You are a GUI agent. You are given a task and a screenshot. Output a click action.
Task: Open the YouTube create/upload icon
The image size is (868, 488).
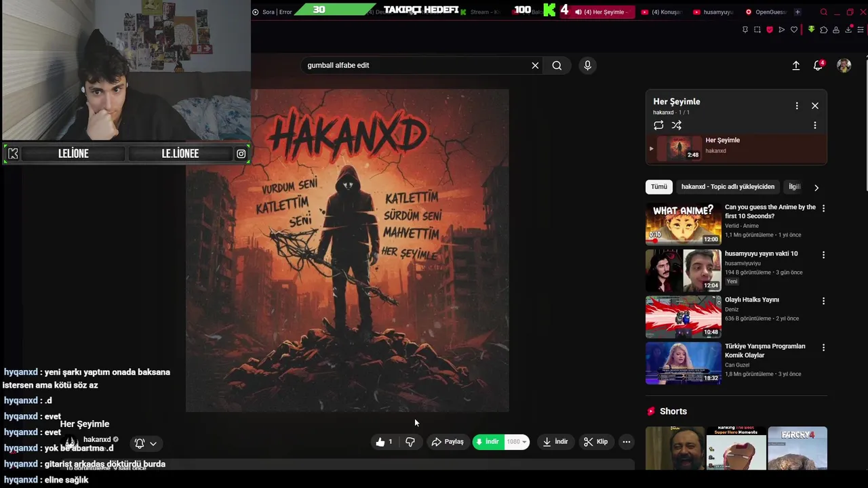tap(796, 65)
